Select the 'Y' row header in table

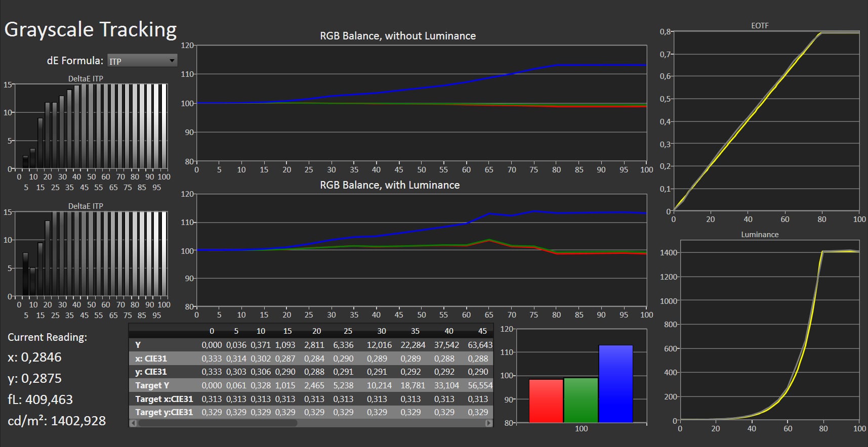pyautogui.click(x=138, y=345)
